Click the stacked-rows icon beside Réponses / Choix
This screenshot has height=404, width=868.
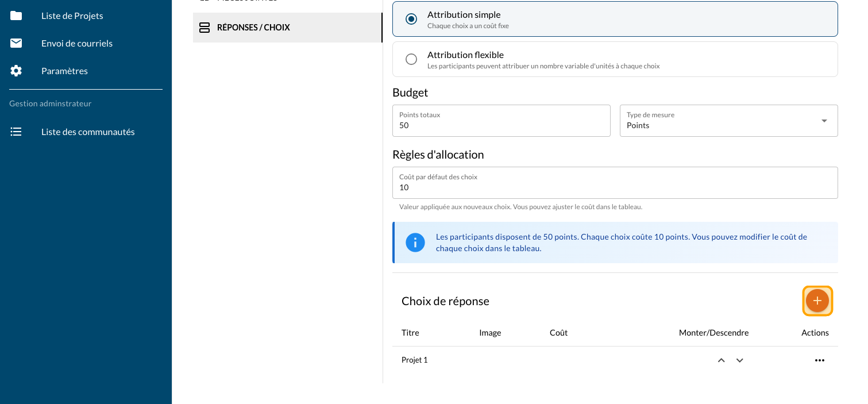(204, 28)
